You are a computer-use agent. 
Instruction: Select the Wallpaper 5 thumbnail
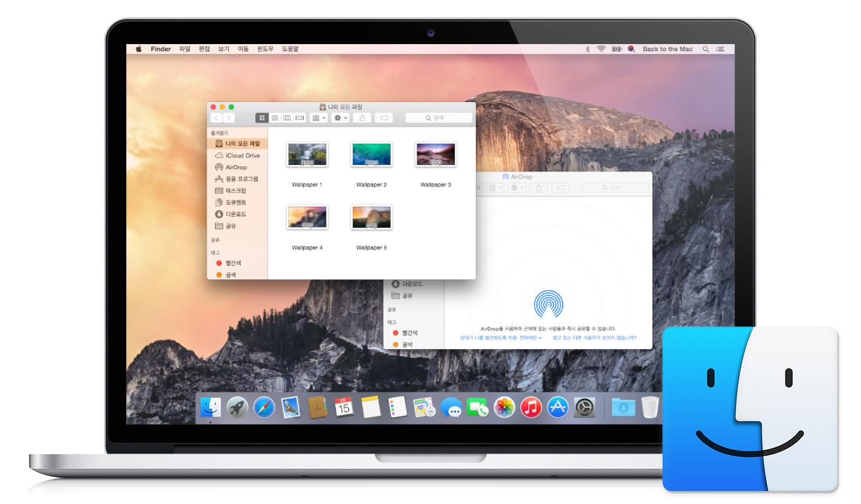pyautogui.click(x=371, y=217)
